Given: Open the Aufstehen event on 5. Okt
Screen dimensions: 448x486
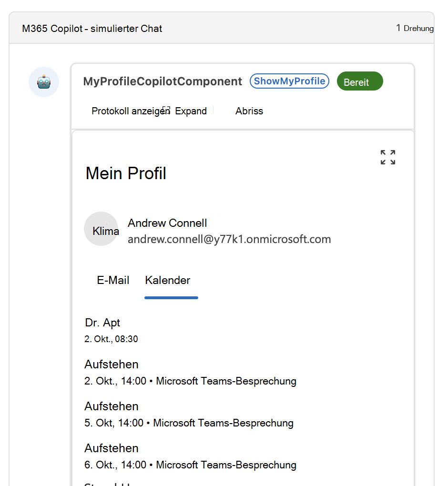Looking at the screenshot, I should [112, 406].
